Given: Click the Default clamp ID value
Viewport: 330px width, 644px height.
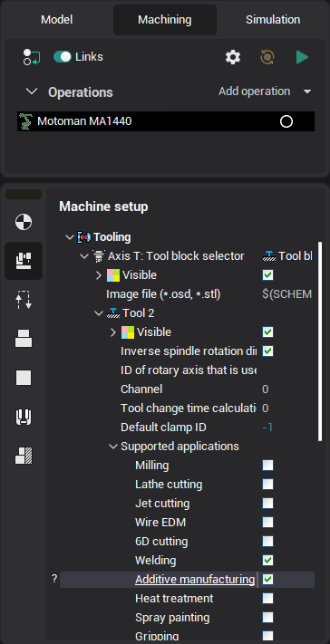Looking at the screenshot, I should pyautogui.click(x=267, y=428).
